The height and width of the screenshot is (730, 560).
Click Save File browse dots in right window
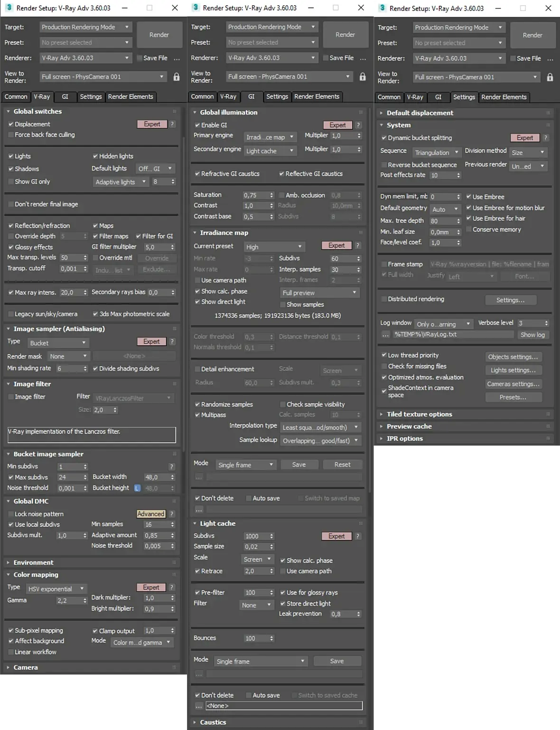[x=551, y=59]
